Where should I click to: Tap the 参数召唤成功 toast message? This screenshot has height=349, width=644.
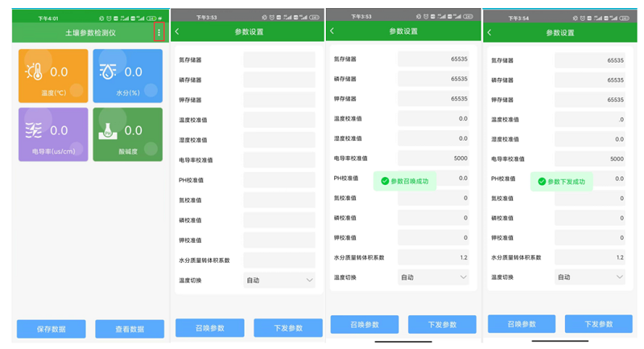tap(405, 181)
